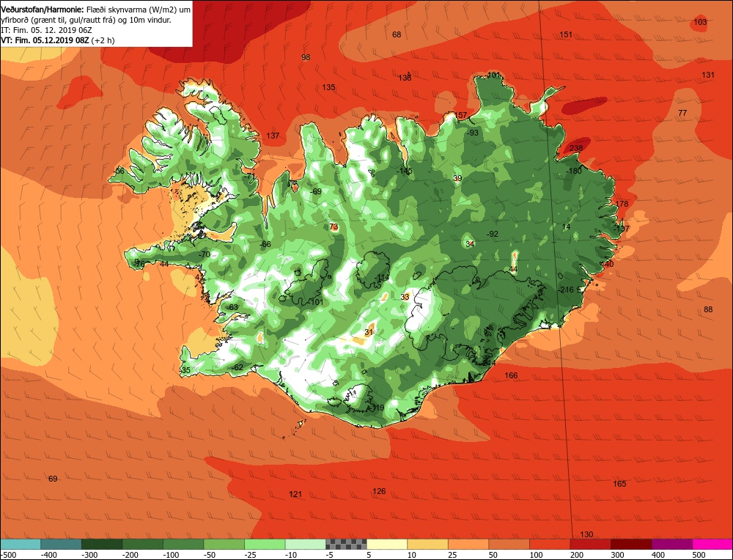733x560 pixels.
Task: Click the palest green swatch between -10 and -5
Action: (305, 544)
